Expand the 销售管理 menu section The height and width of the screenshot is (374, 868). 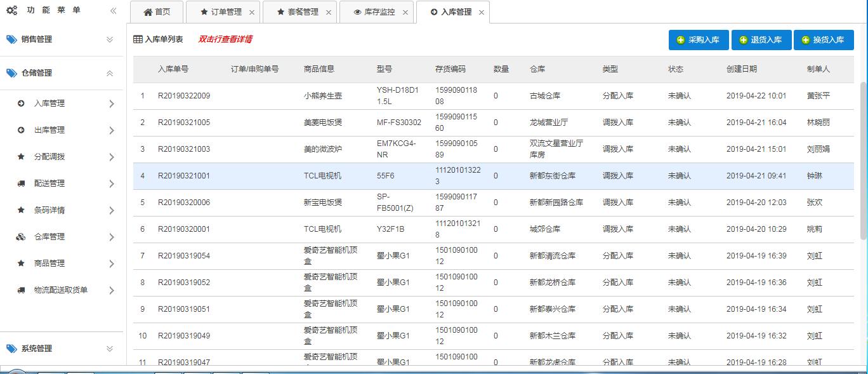click(x=110, y=39)
